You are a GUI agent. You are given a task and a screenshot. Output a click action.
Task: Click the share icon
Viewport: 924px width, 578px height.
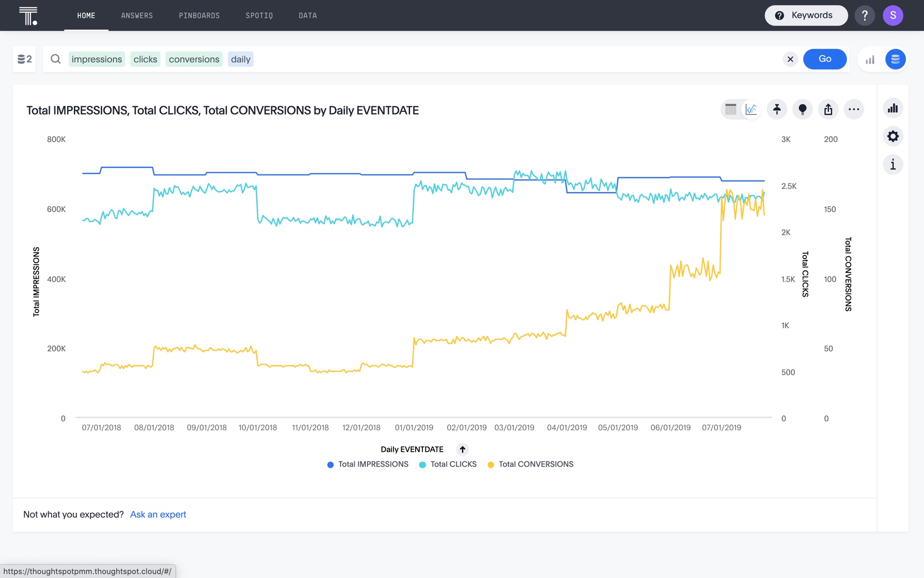click(828, 110)
